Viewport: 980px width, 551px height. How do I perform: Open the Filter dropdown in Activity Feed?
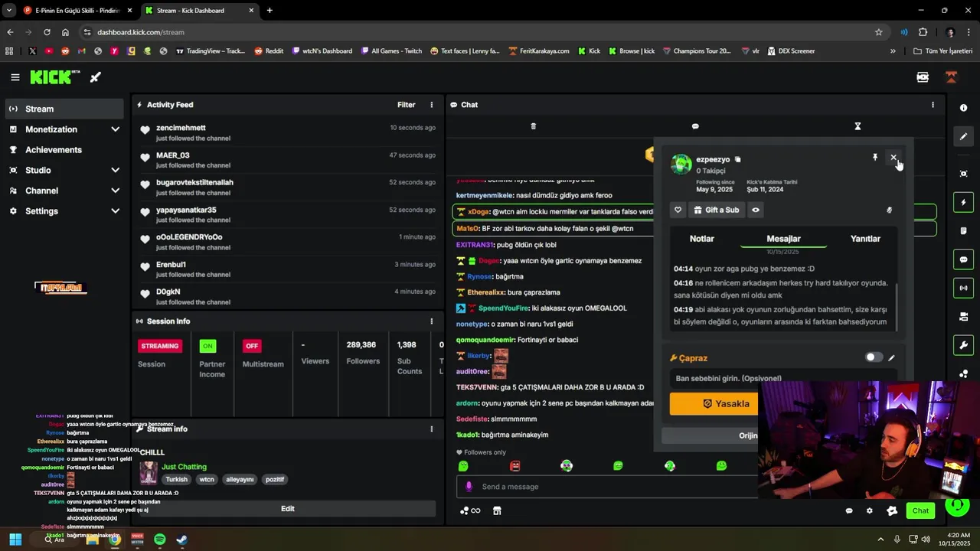coord(407,105)
